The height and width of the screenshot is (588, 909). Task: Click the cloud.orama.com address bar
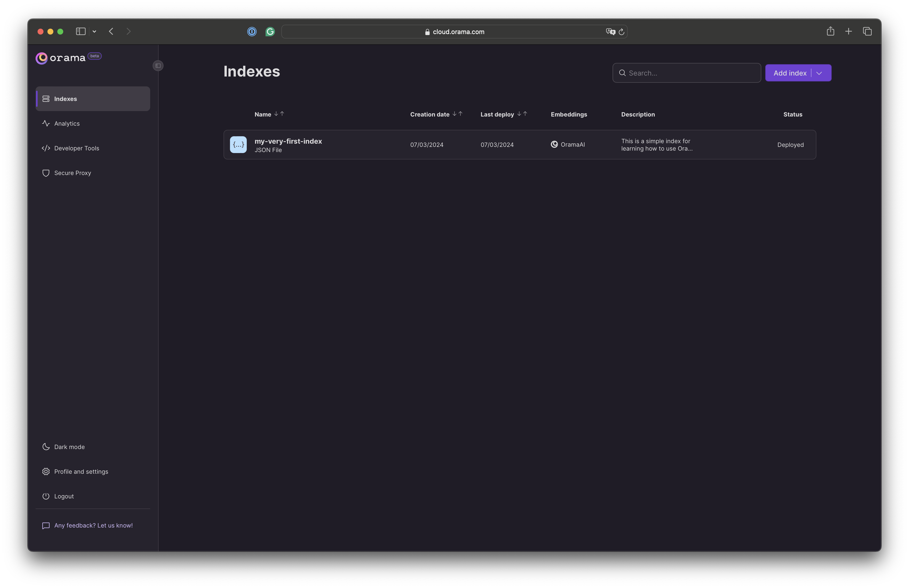454,32
